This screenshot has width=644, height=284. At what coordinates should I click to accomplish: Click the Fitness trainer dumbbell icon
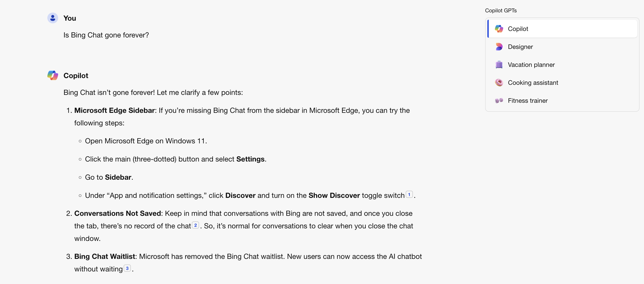click(x=499, y=100)
